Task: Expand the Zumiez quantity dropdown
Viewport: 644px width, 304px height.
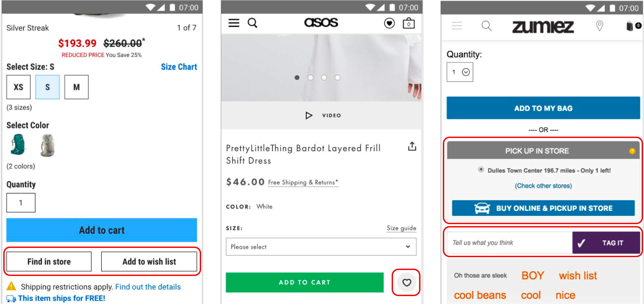Action: (x=466, y=72)
